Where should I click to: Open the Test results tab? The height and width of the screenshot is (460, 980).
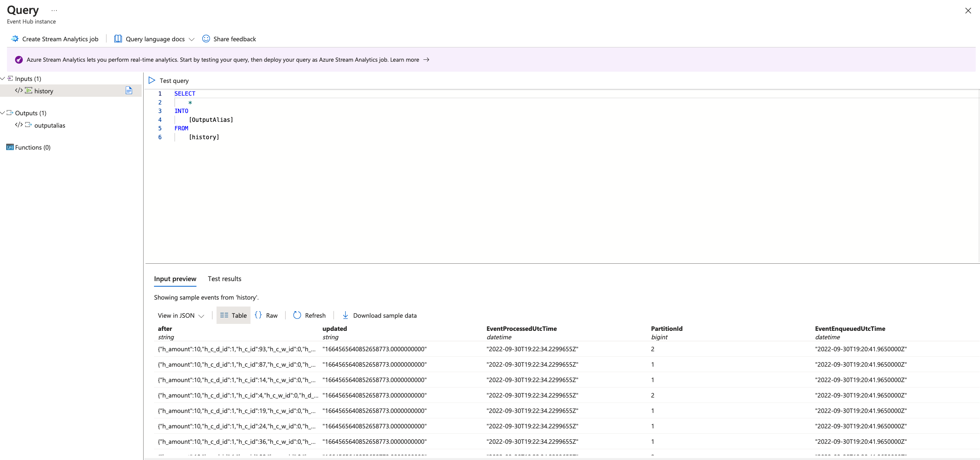tap(224, 279)
